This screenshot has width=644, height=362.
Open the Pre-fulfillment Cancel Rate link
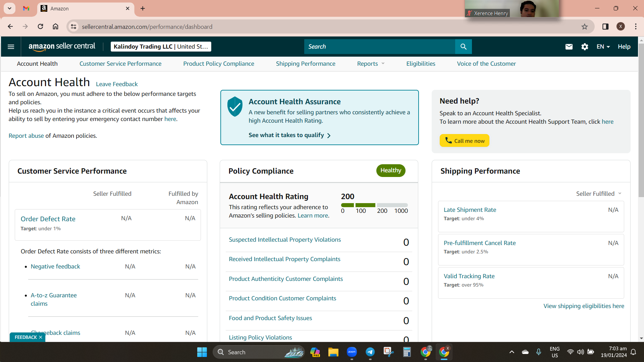point(480,243)
